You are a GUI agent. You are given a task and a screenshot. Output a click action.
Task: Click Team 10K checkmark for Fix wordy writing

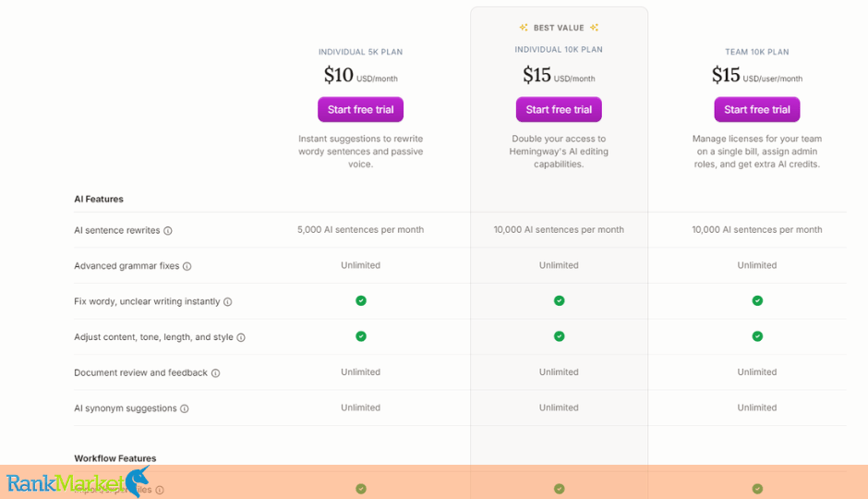pyautogui.click(x=757, y=300)
